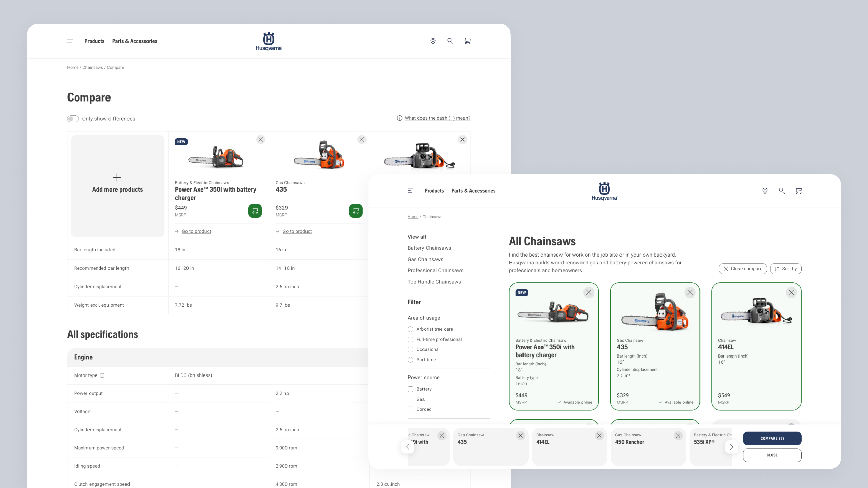Open Products menu in Compare window

tap(94, 41)
